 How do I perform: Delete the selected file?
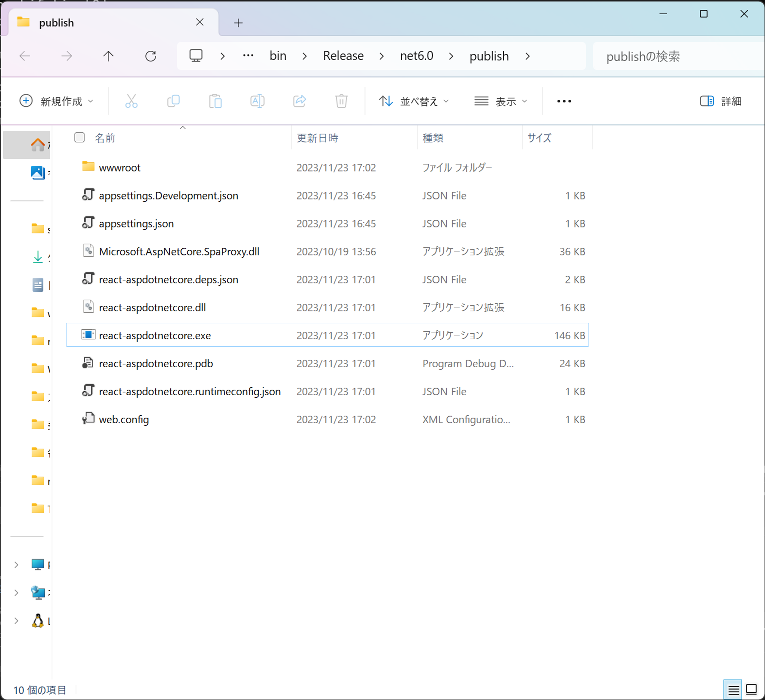click(341, 101)
